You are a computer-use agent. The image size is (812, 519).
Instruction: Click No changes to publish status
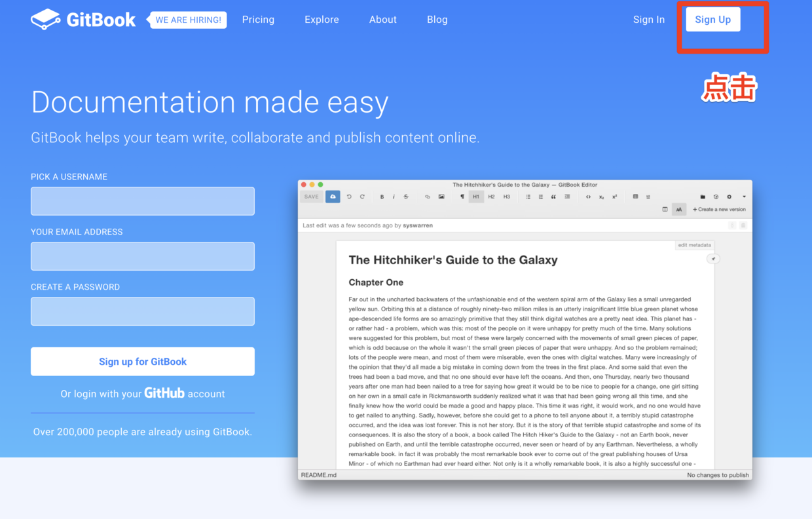pos(718,475)
